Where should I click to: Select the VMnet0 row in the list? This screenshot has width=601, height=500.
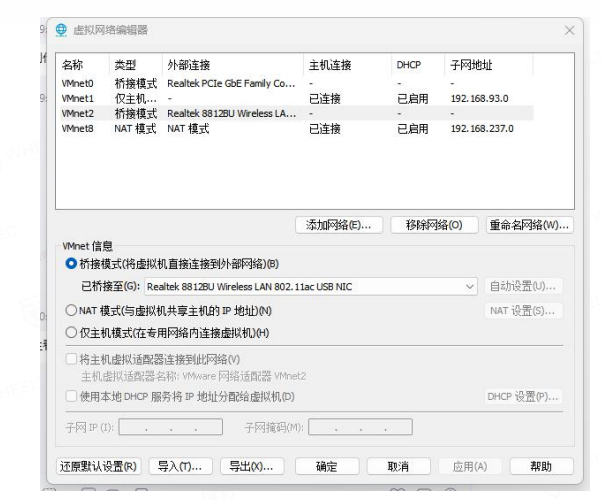[x=297, y=84]
